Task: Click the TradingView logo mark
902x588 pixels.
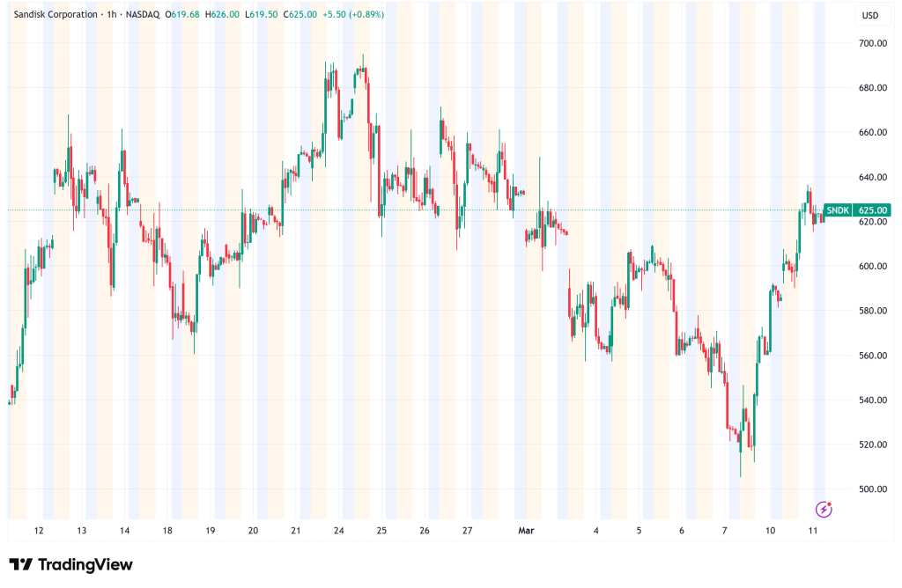Action: 20,563
